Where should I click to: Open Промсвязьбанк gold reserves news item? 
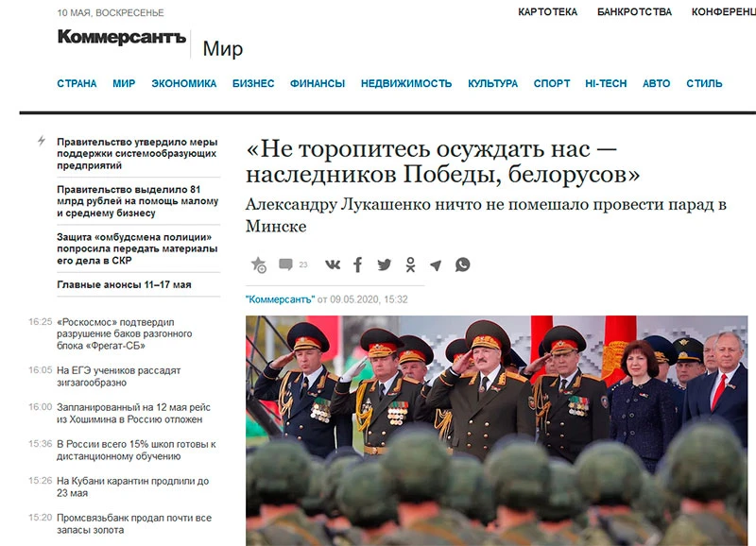tap(134, 524)
